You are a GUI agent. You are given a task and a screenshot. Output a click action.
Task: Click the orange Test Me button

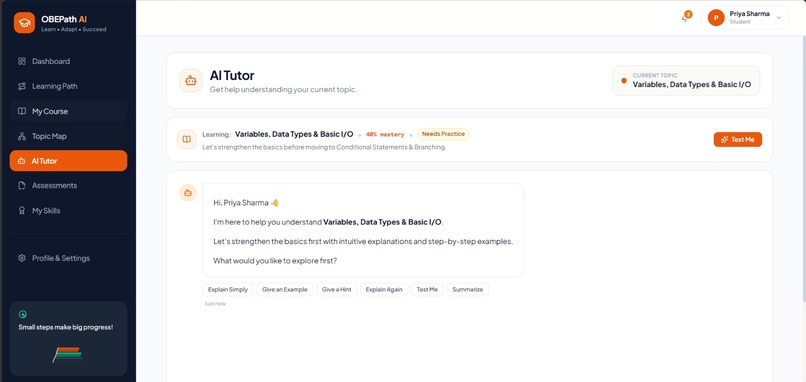pyautogui.click(x=738, y=139)
